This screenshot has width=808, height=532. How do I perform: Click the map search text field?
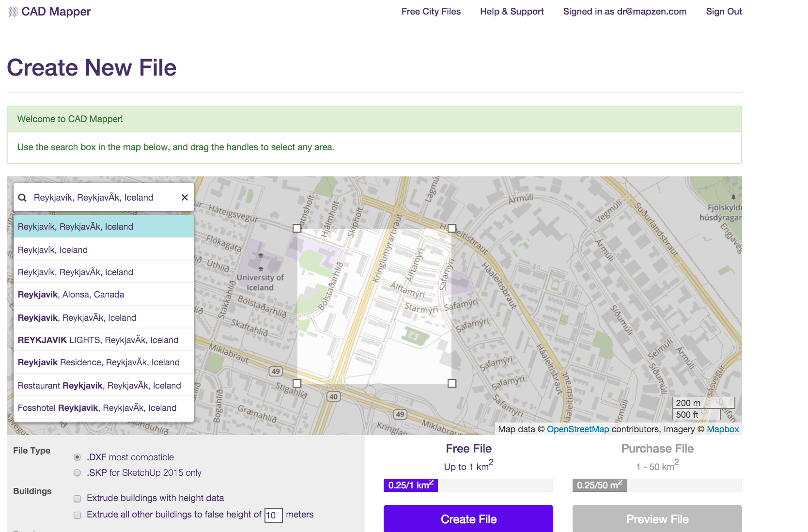coord(103,197)
